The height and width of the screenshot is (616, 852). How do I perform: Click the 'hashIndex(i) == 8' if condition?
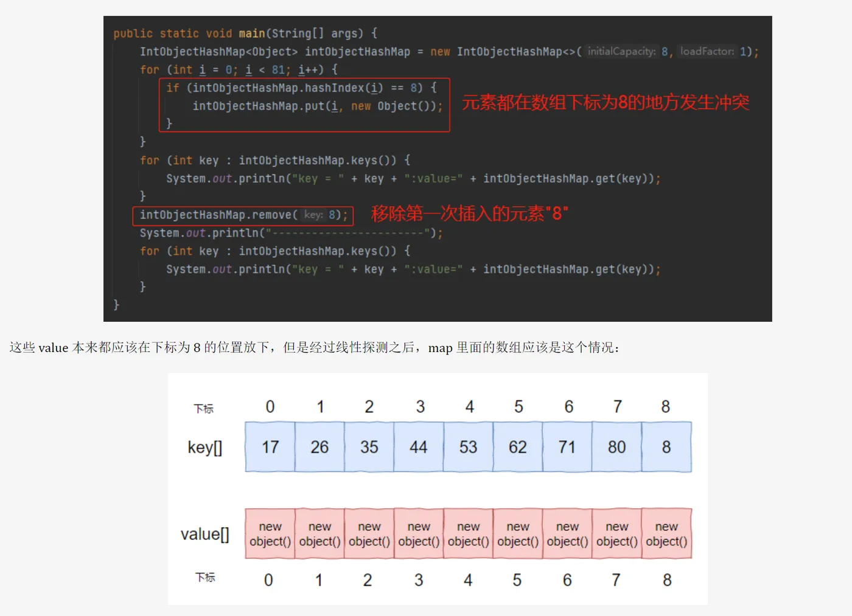(x=302, y=88)
